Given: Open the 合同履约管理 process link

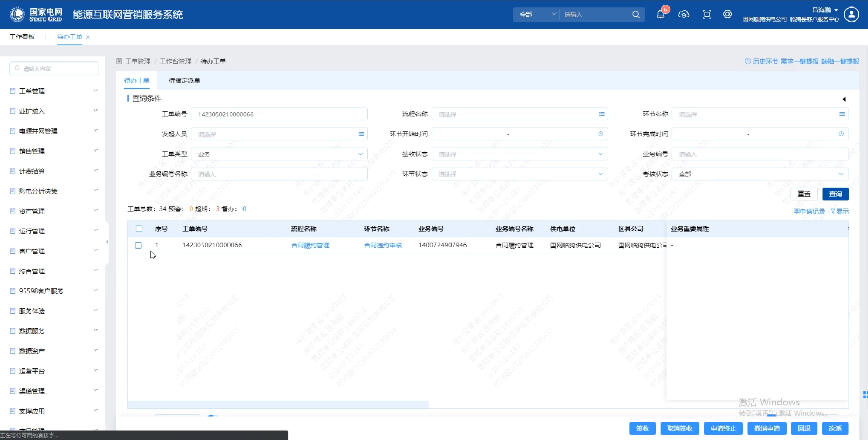Looking at the screenshot, I should [x=310, y=245].
